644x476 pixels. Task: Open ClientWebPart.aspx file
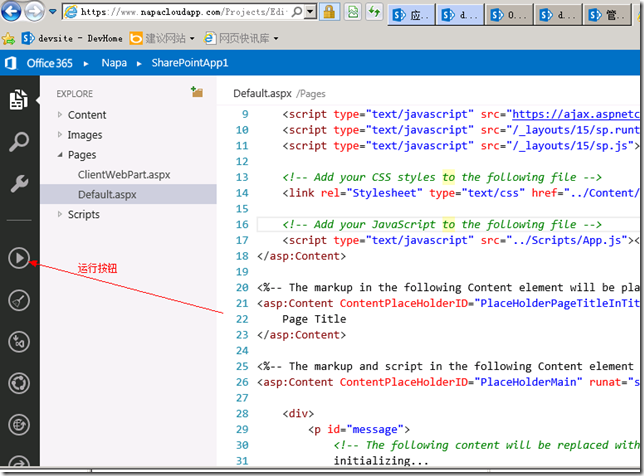(124, 175)
